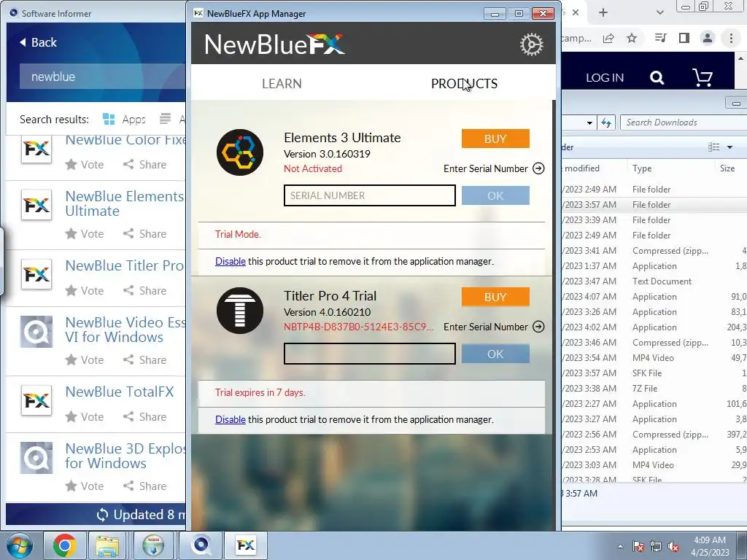Open Chrome side panel icon

tap(684, 38)
